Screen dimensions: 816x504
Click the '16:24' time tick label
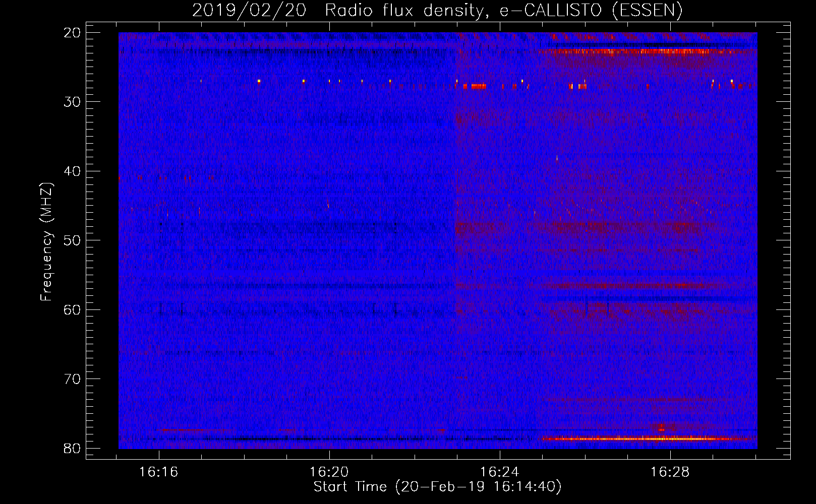(500, 472)
